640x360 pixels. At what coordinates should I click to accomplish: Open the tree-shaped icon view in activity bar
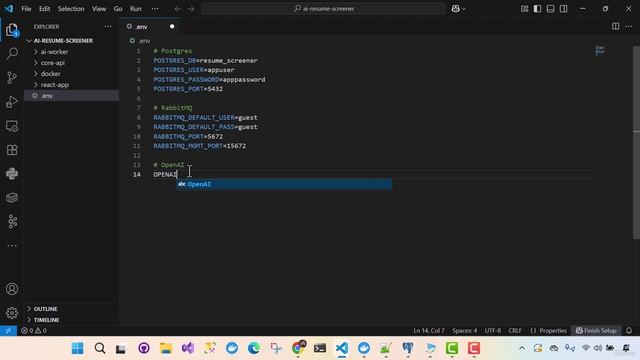tap(12, 222)
